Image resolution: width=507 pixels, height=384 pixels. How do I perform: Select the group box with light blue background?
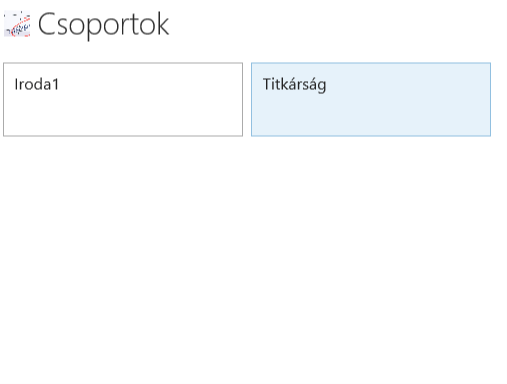pos(371,99)
